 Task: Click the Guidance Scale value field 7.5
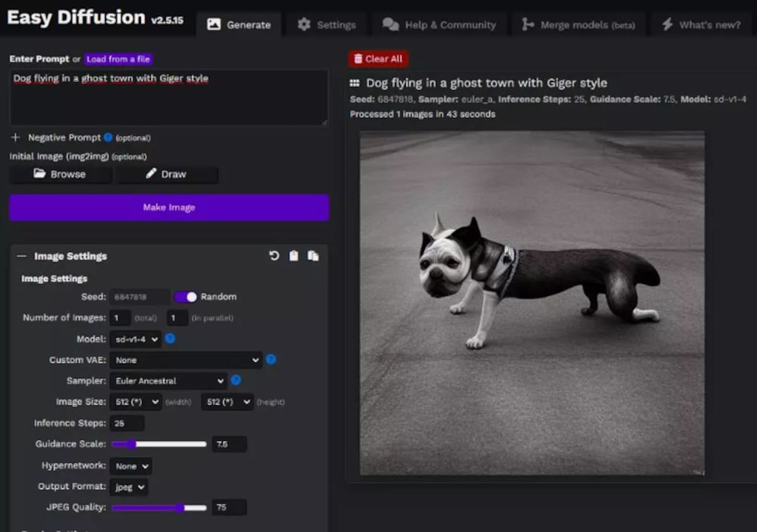pos(229,444)
